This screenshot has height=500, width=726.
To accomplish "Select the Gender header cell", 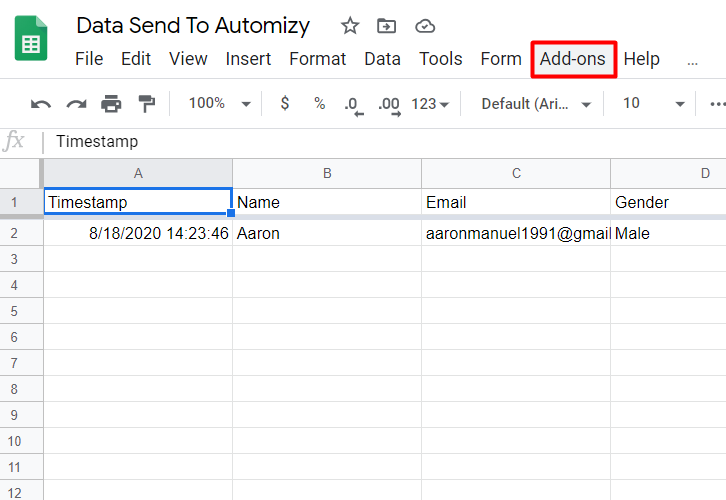I will [668, 202].
